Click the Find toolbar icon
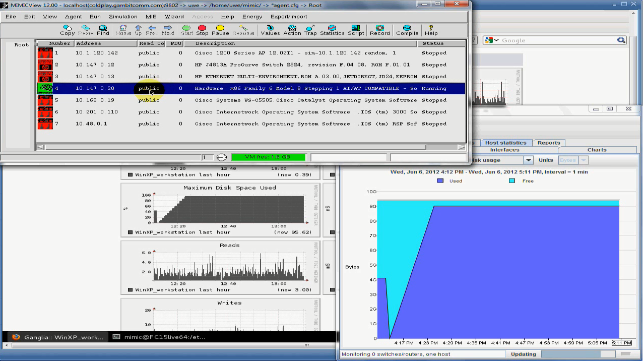The image size is (644, 361). (x=103, y=30)
